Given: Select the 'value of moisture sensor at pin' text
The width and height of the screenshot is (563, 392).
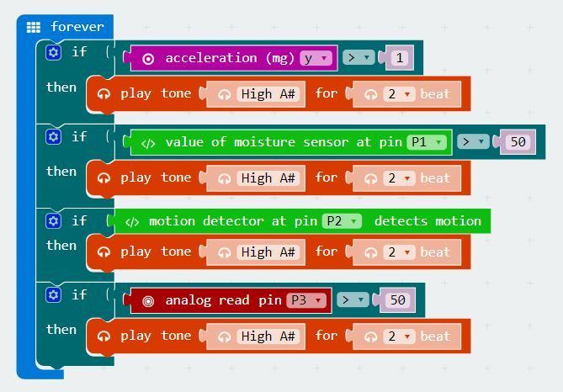Looking at the screenshot, I should point(284,142).
